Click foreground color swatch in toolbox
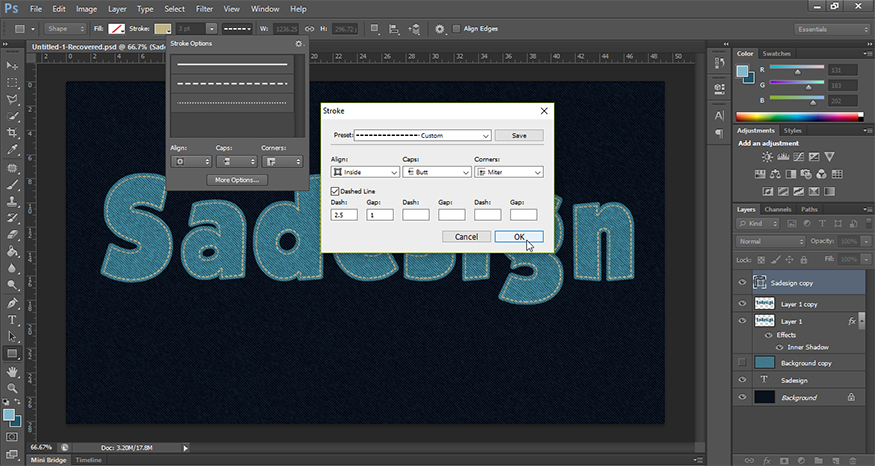 pyautogui.click(x=8, y=415)
